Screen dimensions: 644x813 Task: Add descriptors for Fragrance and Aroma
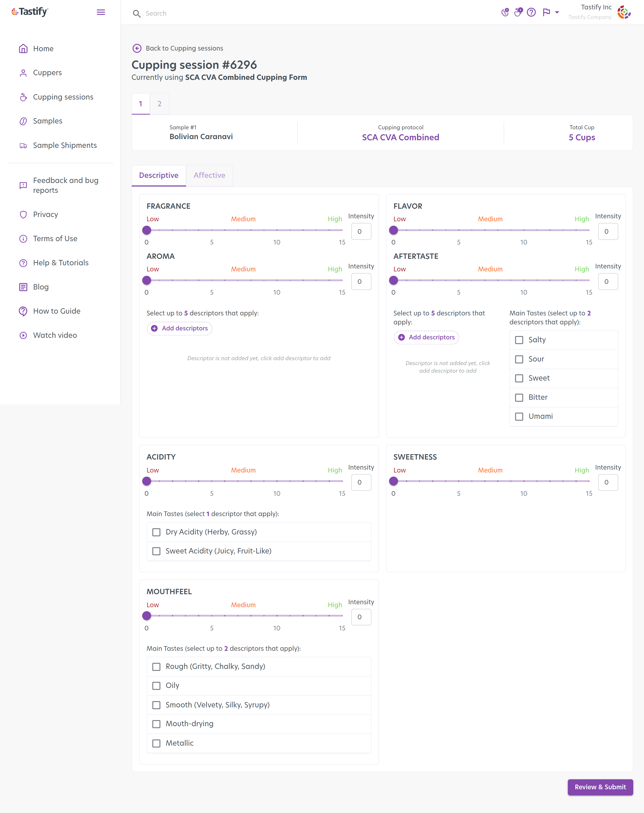(180, 328)
